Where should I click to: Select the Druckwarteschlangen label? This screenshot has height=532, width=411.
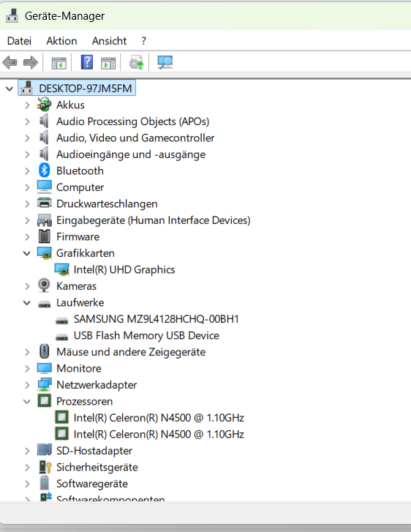pyautogui.click(x=107, y=204)
